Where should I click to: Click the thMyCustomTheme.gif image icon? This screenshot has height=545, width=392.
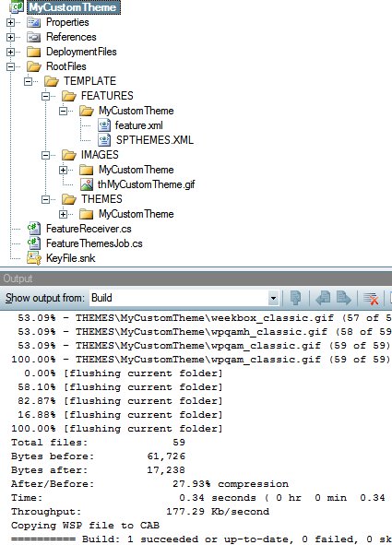[x=87, y=184]
